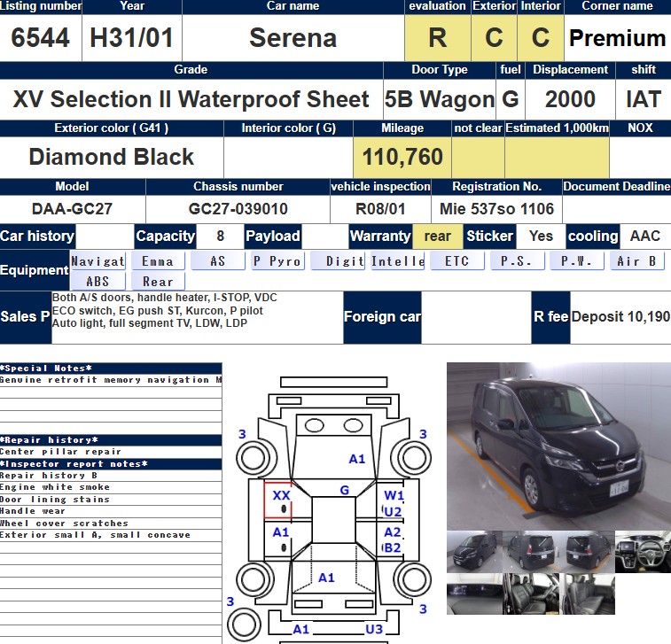Image resolution: width=671 pixels, height=644 pixels.
Task: Click the R fee Deposit 10,190 value
Action: (x=620, y=317)
